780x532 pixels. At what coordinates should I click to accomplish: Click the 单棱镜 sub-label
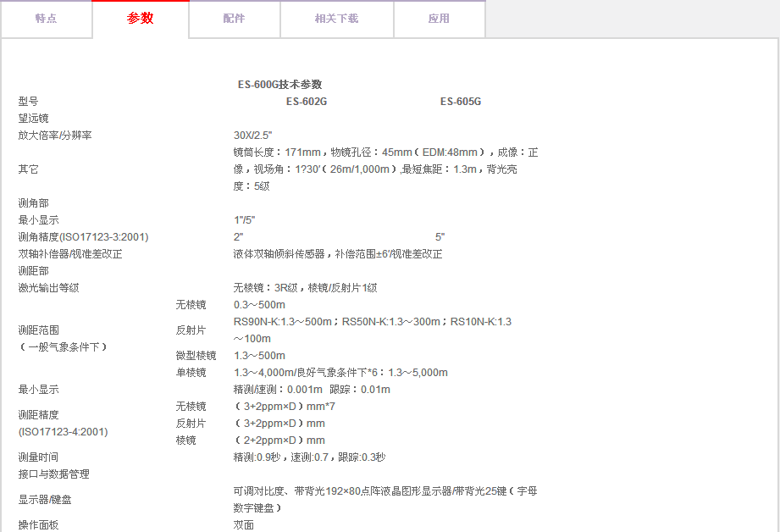point(191,373)
